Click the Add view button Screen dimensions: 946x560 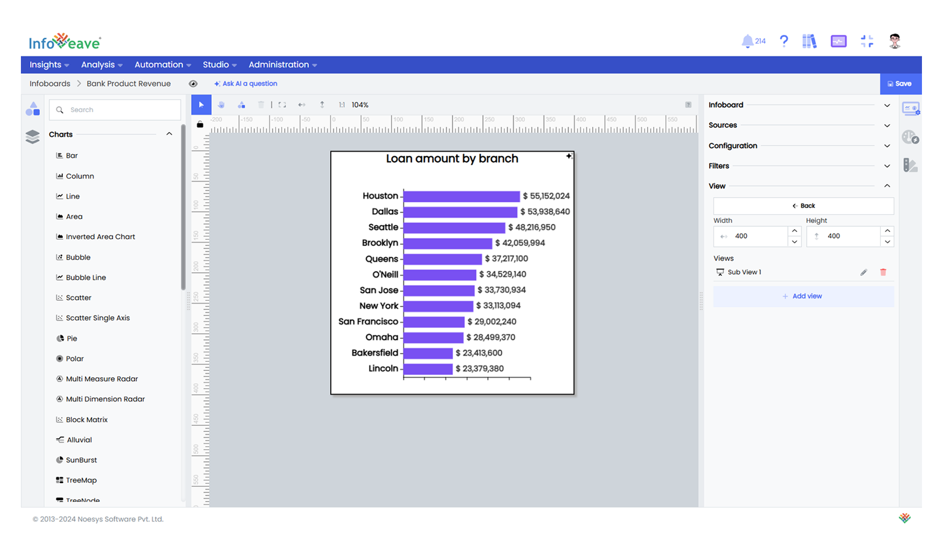pos(803,296)
